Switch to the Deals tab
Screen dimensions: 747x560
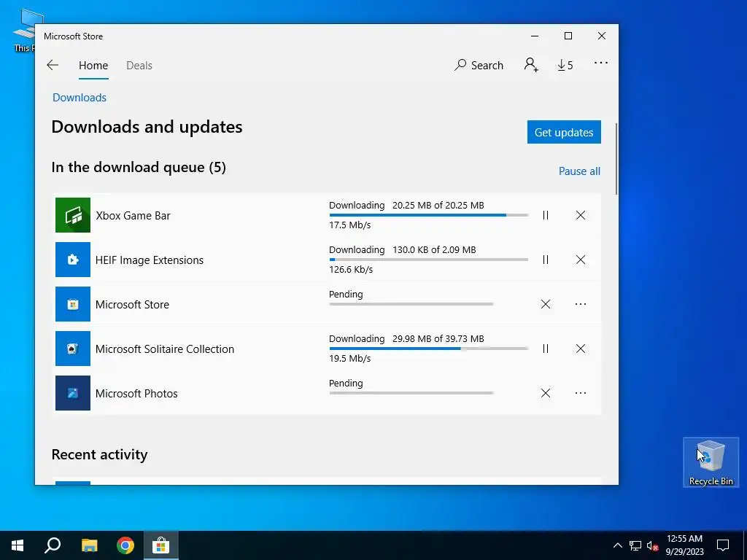click(x=139, y=65)
